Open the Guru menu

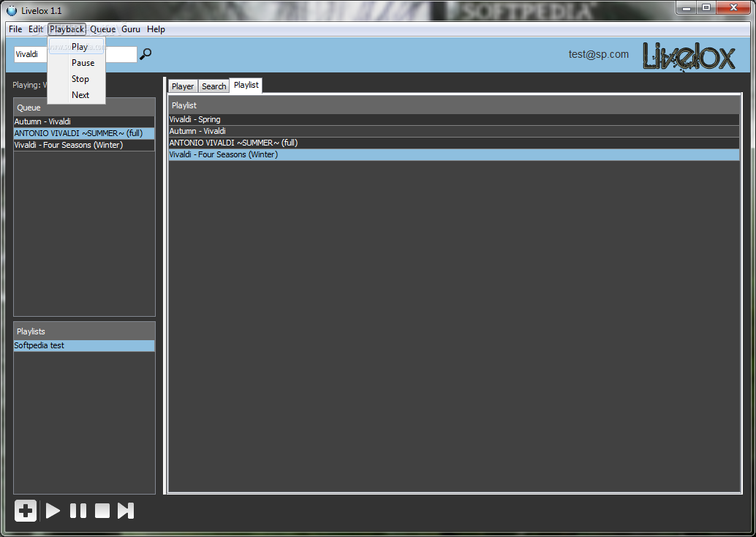[131, 29]
